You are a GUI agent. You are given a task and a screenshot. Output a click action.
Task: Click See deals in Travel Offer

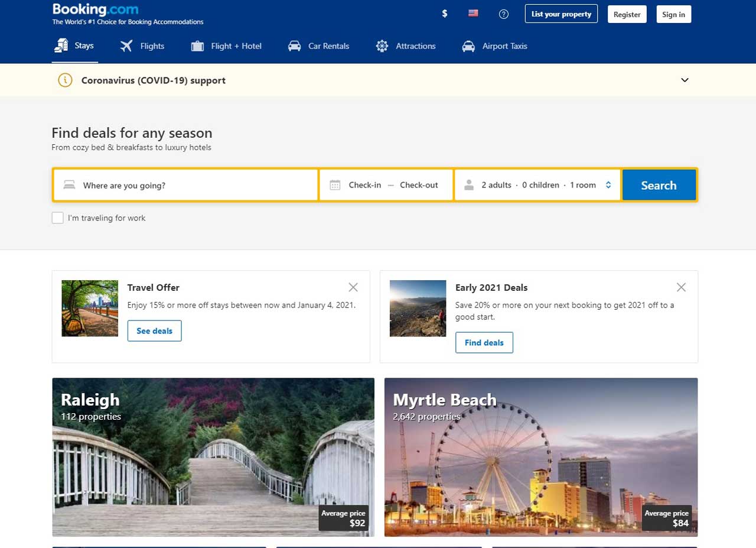pyautogui.click(x=155, y=331)
